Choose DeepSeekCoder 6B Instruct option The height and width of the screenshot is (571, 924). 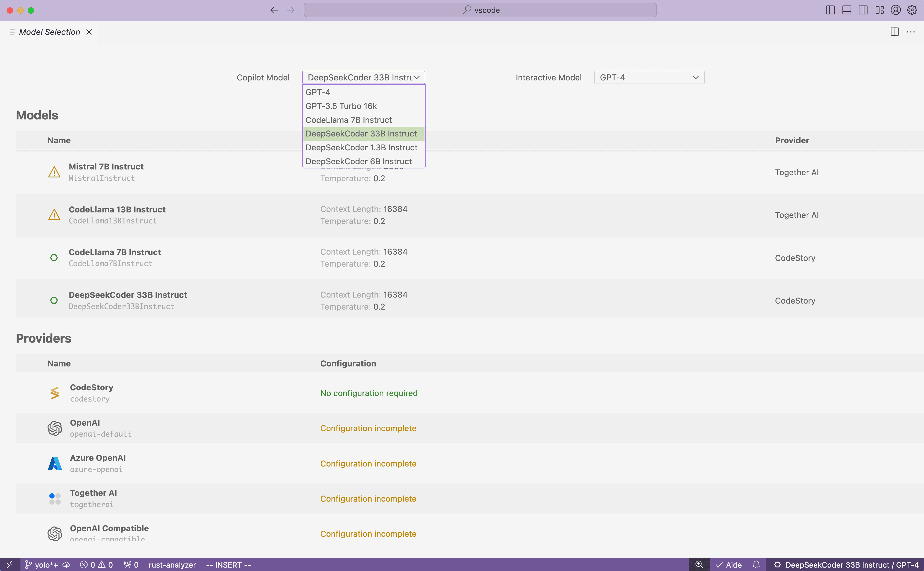coord(364,161)
